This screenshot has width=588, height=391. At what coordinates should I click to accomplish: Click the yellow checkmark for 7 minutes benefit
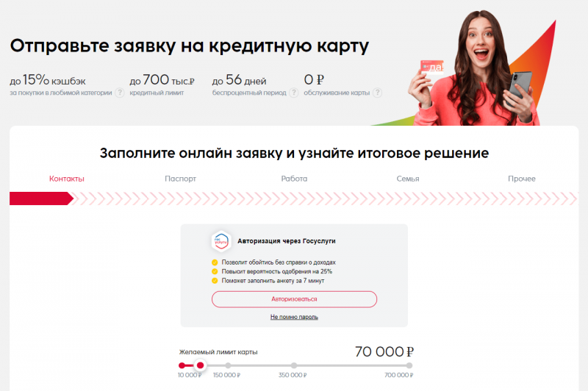(x=215, y=281)
